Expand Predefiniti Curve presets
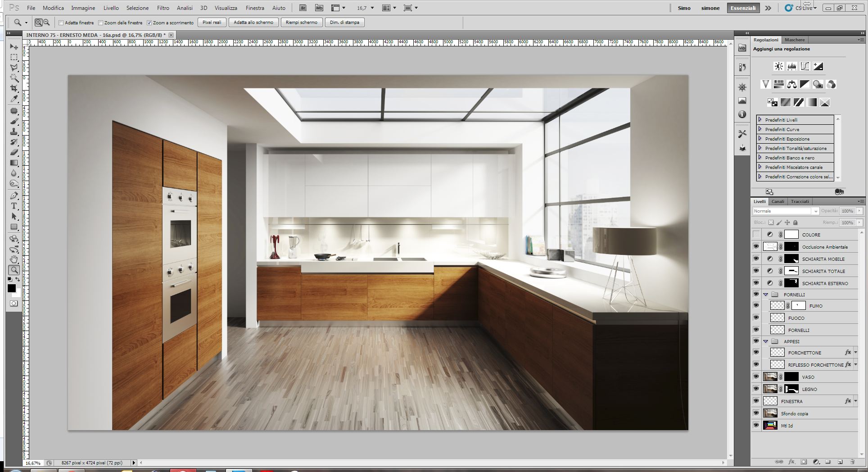868x472 pixels. [x=760, y=129]
